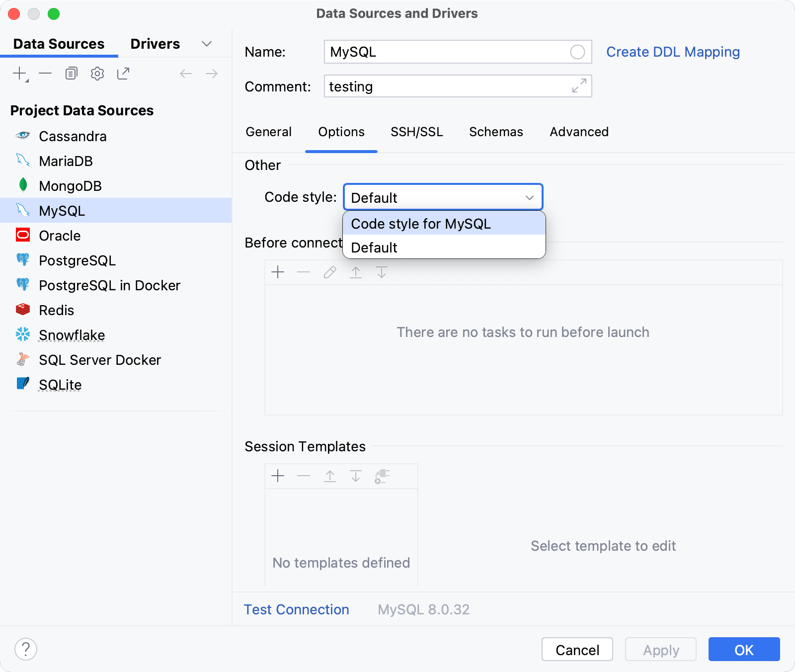Open data source properties settings gear
The image size is (795, 672).
point(97,73)
